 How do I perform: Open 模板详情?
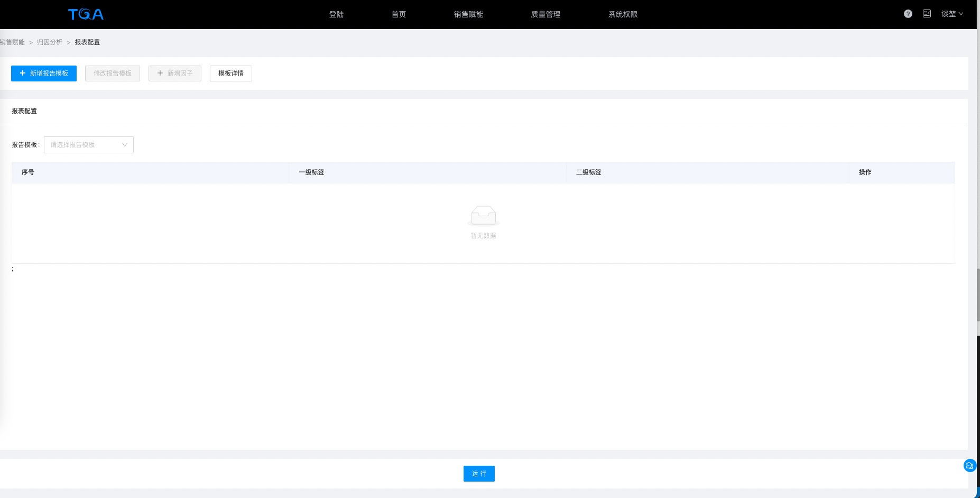(x=231, y=73)
